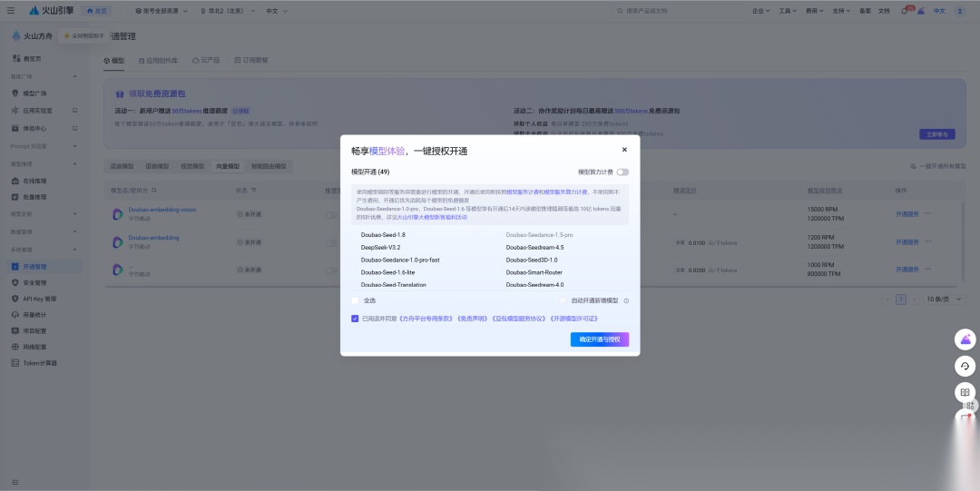Expand the 模型定制 sidebar section

point(75,214)
